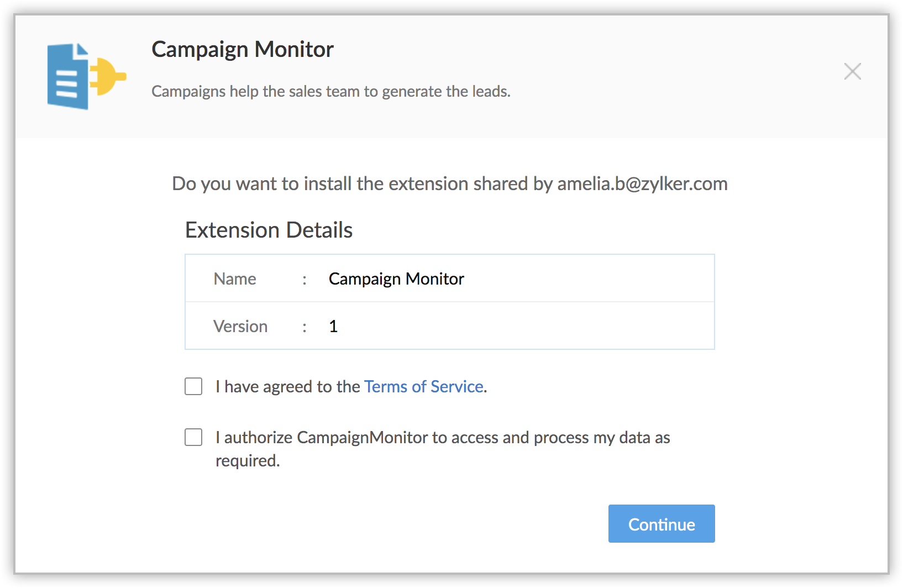Click the Name field label
This screenshot has width=903, height=588.
click(x=235, y=279)
